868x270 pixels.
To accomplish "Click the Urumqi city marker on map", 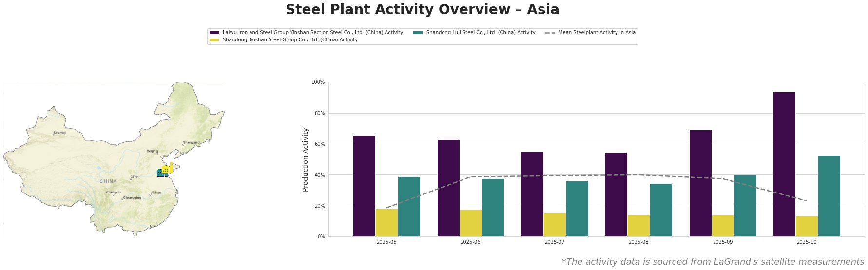I will 54,135.
